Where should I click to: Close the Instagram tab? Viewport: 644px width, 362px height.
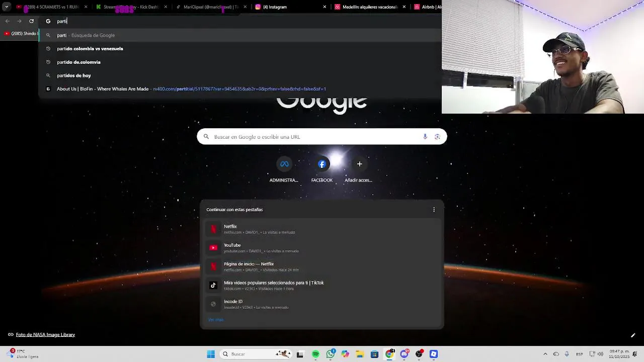325,7
